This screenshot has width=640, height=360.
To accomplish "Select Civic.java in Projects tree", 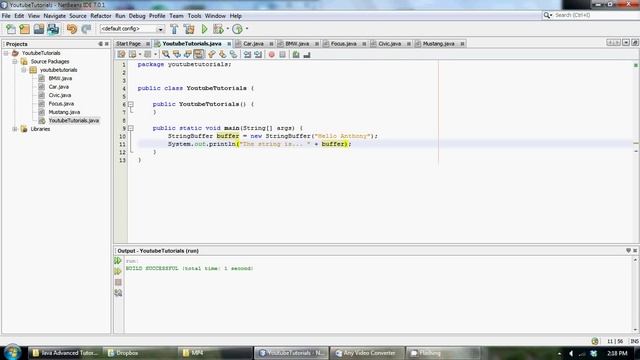I will (x=60, y=95).
